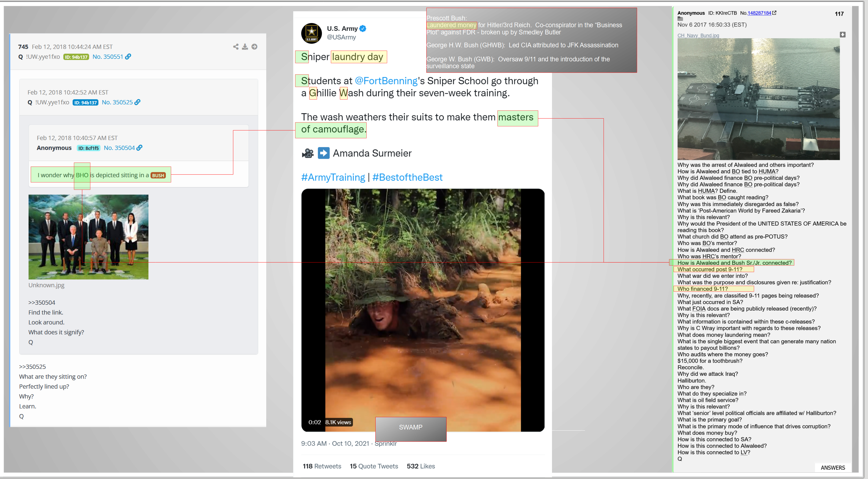Open the 15 Quote Tweets list

[374, 466]
